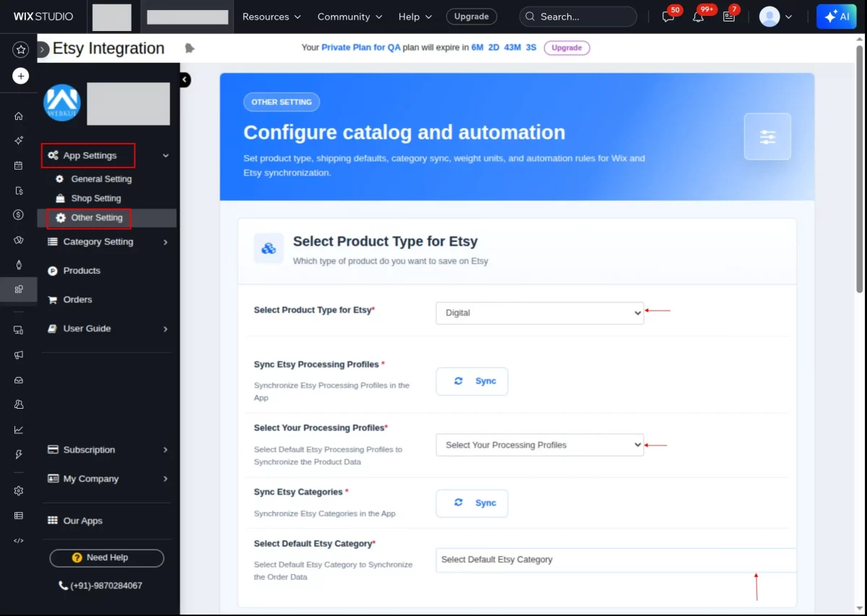Click the Need Help button
867x616 pixels.
[107, 558]
